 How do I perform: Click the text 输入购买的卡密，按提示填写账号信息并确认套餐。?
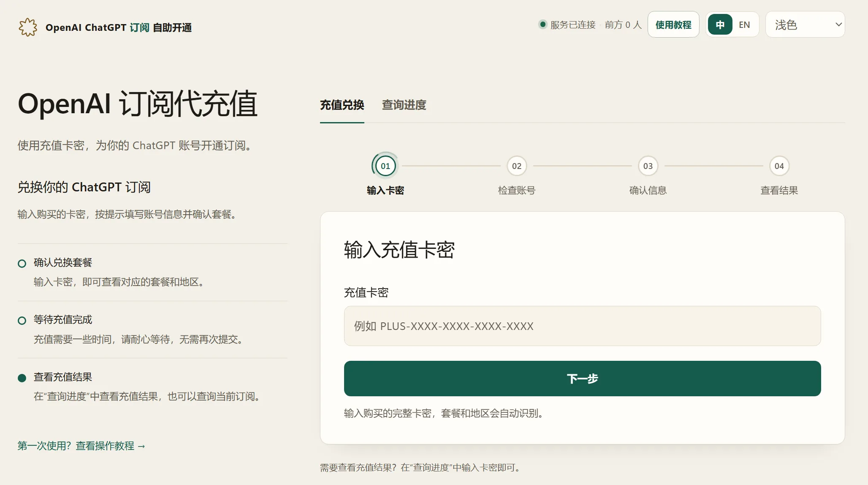(127, 215)
